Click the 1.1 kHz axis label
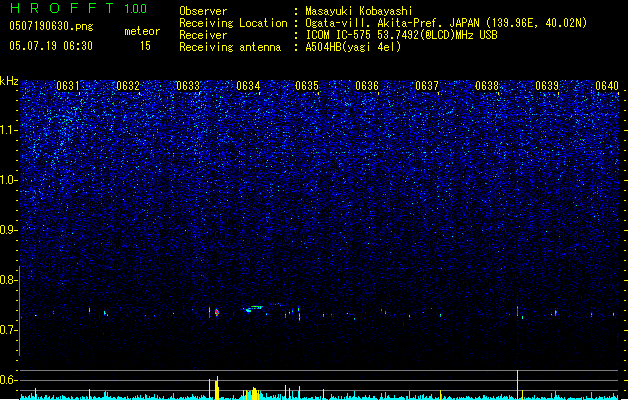This screenshot has height=400, width=629. point(9,130)
